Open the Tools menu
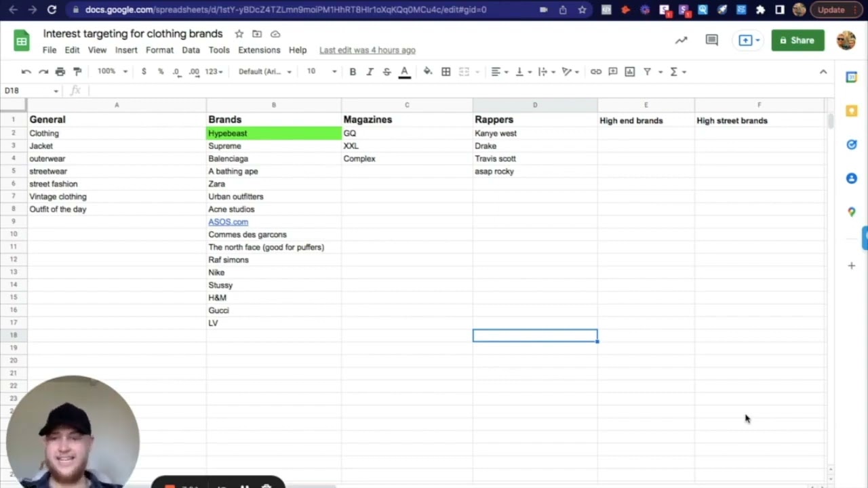This screenshot has height=488, width=868. (219, 50)
